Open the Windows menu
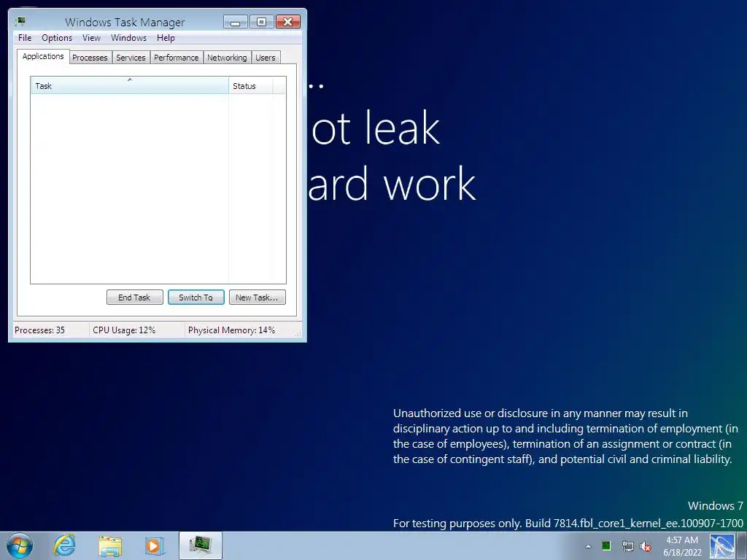747x560 pixels. [x=128, y=38]
